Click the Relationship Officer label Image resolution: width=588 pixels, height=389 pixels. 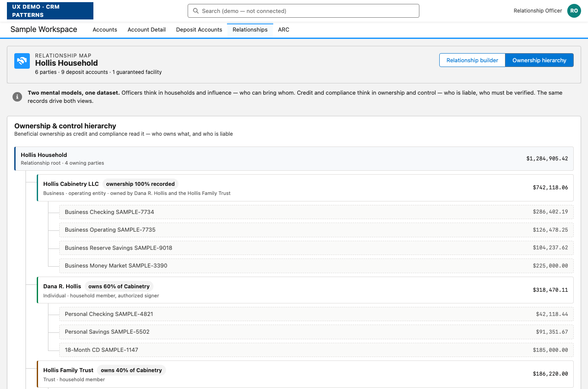[x=538, y=11]
